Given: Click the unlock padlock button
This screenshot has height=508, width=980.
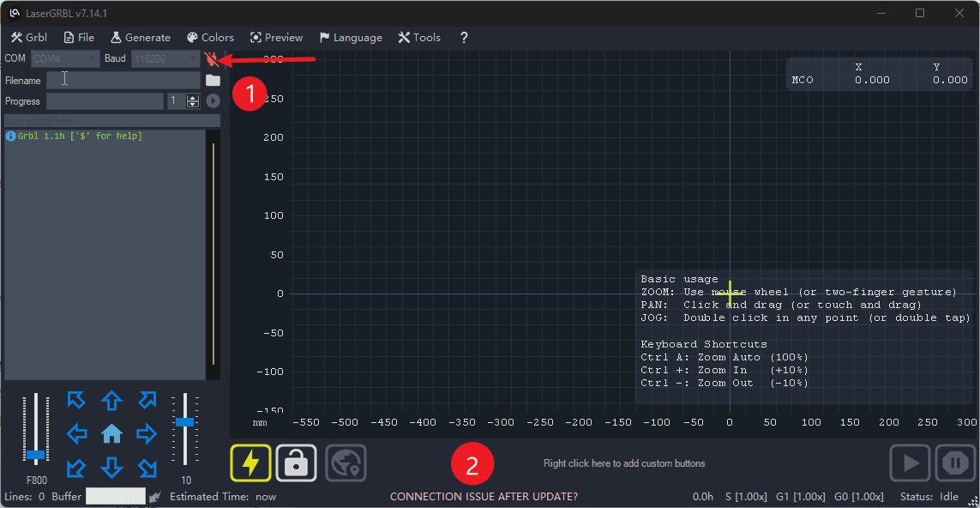Looking at the screenshot, I should [x=297, y=463].
